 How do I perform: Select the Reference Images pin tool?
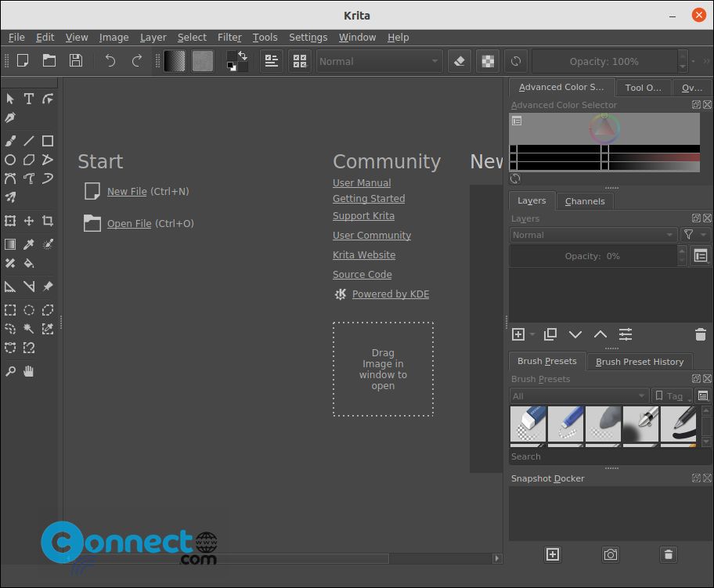click(47, 287)
